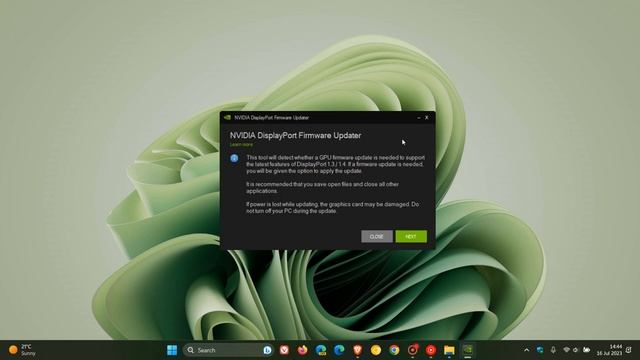
Task: Click the blue info icon in dialog
Action: [234, 158]
